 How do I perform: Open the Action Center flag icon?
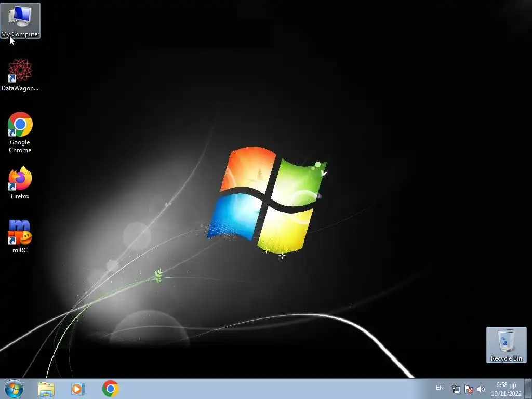coord(469,389)
